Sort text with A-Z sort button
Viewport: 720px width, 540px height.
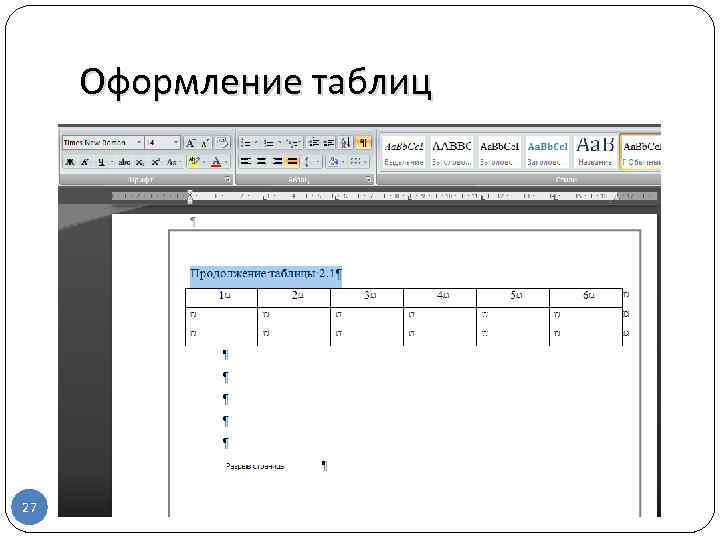pos(345,143)
